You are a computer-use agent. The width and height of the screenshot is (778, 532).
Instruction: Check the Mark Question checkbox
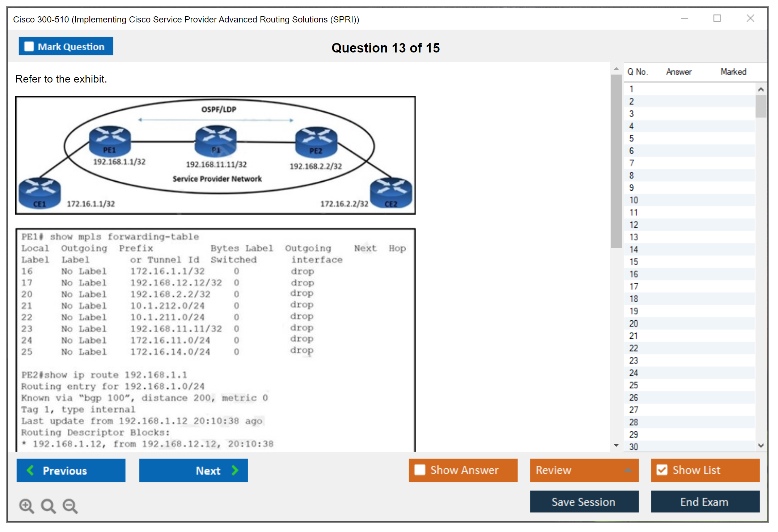click(x=29, y=47)
